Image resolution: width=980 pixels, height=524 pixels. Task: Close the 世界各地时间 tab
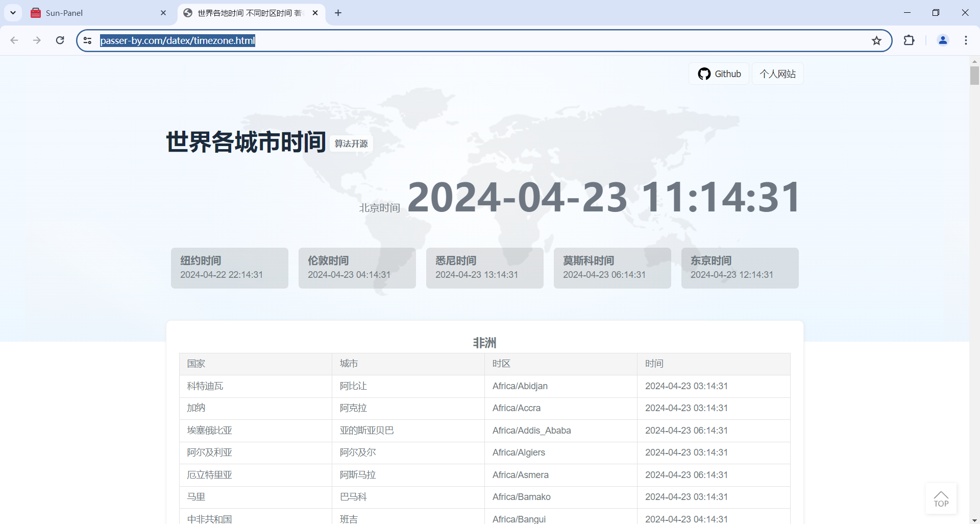[315, 13]
